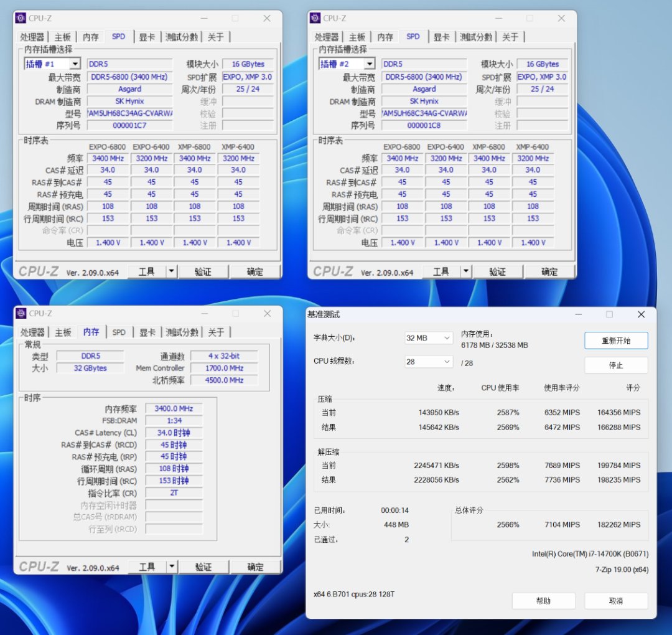Screen dimensions: 672x635
Task: Switch to 内存 tab in top-left CPU-Z
Action: coord(90,37)
